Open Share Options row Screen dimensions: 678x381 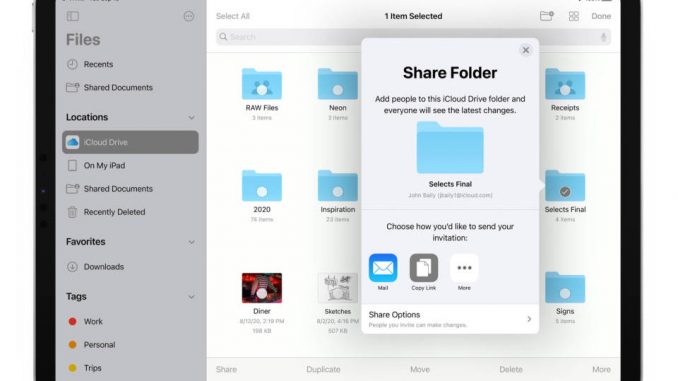pos(450,319)
